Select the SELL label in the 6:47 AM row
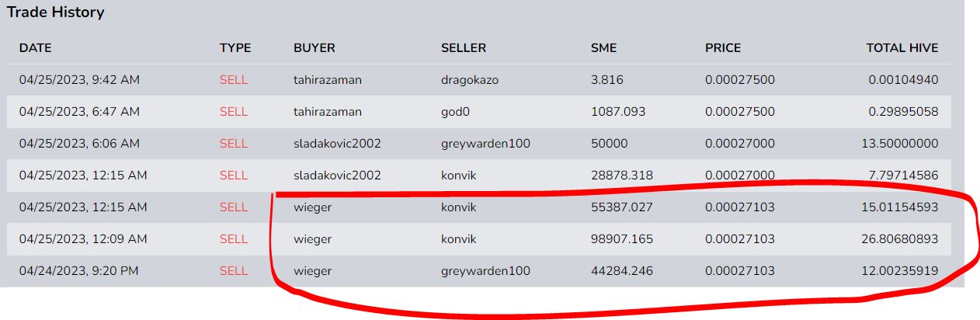 [x=234, y=112]
